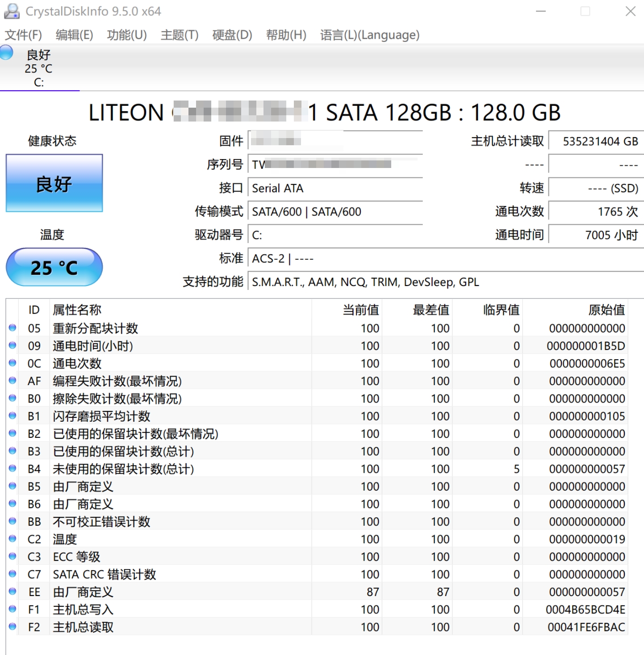
Task: Open the 硬盘(D) menu
Action: tap(232, 35)
